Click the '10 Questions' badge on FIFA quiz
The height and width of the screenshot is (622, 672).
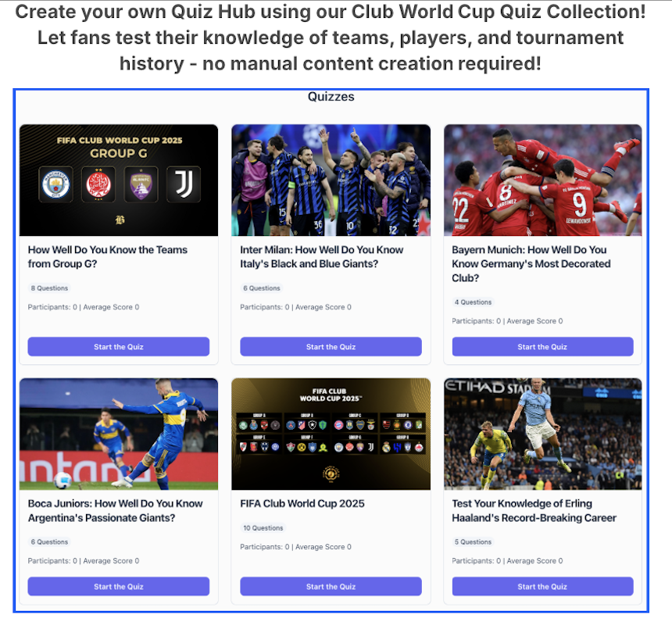tap(263, 528)
